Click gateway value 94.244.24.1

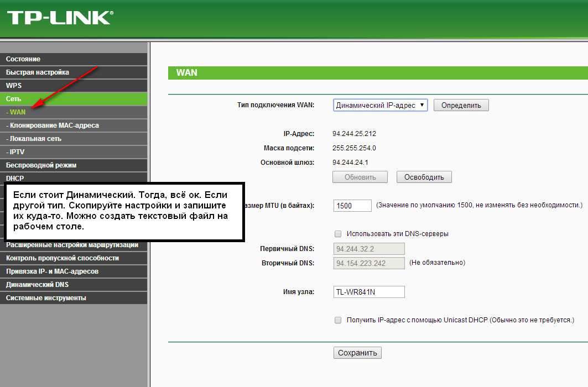[x=350, y=162]
